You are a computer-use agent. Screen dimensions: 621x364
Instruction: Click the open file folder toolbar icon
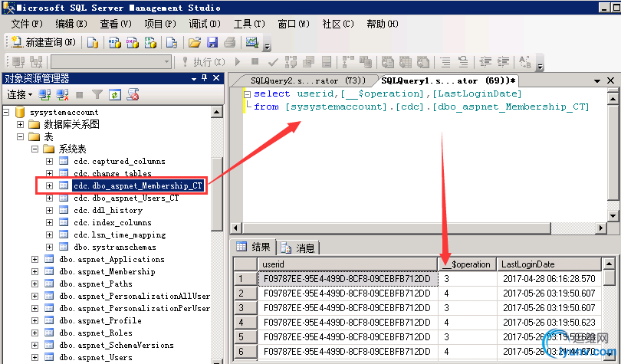[x=195, y=42]
